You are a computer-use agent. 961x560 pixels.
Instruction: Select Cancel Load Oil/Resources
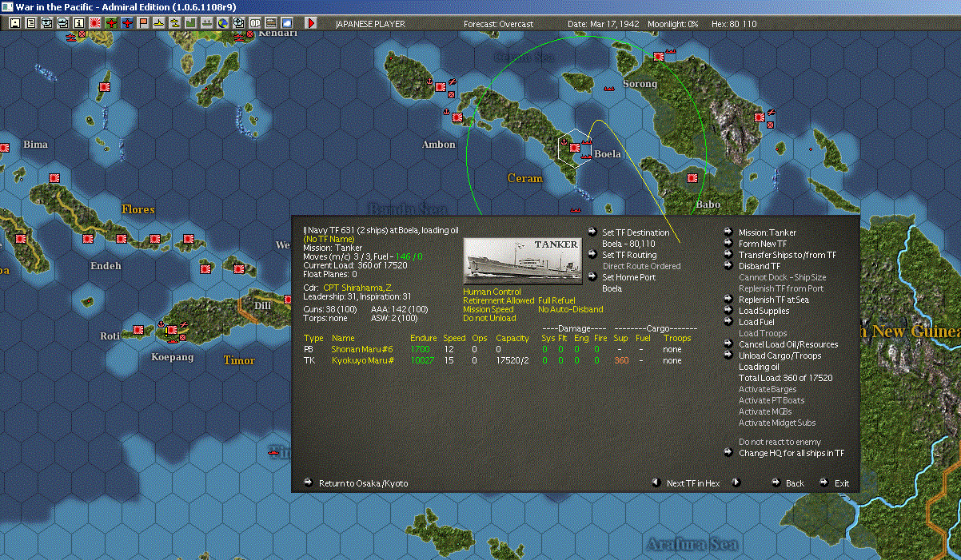(788, 344)
